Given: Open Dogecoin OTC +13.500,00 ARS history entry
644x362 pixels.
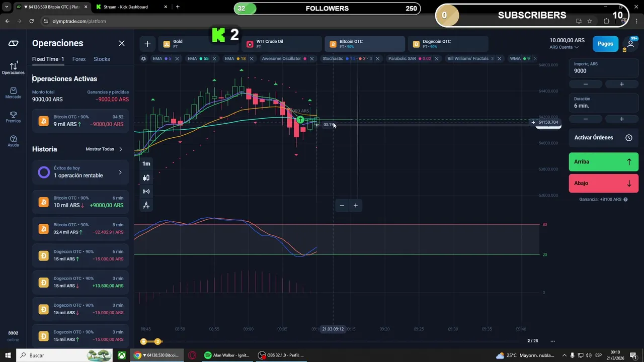Looking at the screenshot, I should [80, 282].
